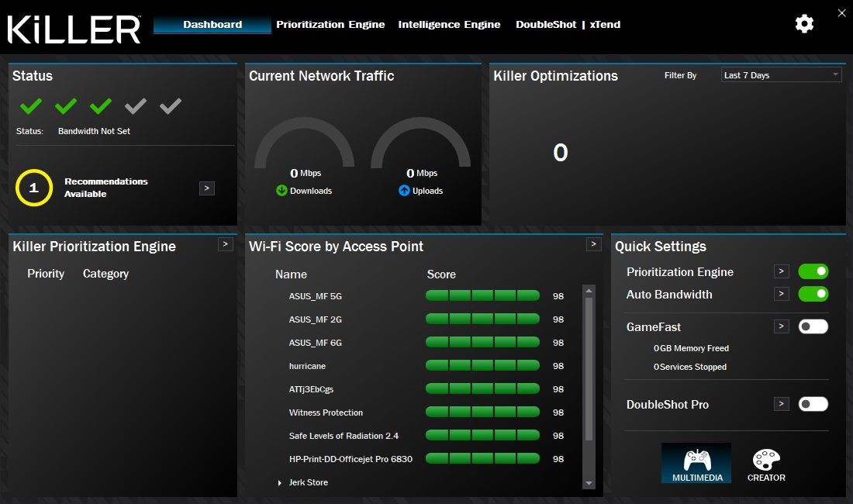Click the third green status checkmark
This screenshot has width=853, height=504.
point(101,106)
